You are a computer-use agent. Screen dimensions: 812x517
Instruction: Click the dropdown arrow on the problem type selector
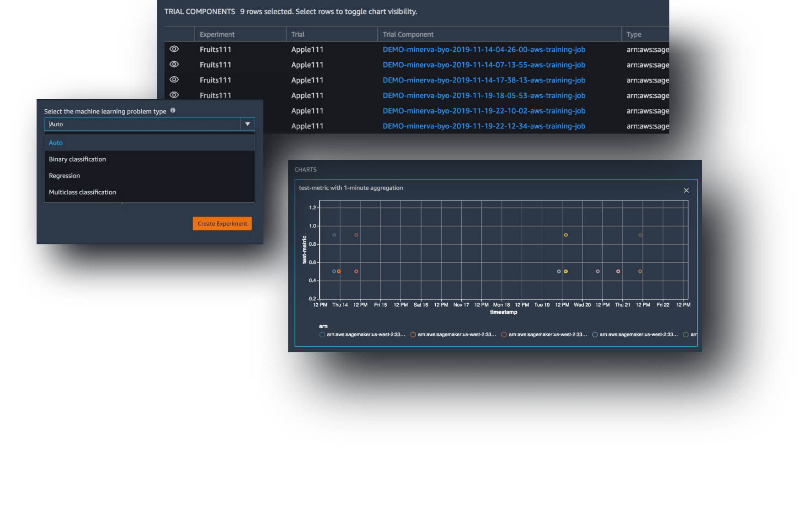pyautogui.click(x=247, y=124)
